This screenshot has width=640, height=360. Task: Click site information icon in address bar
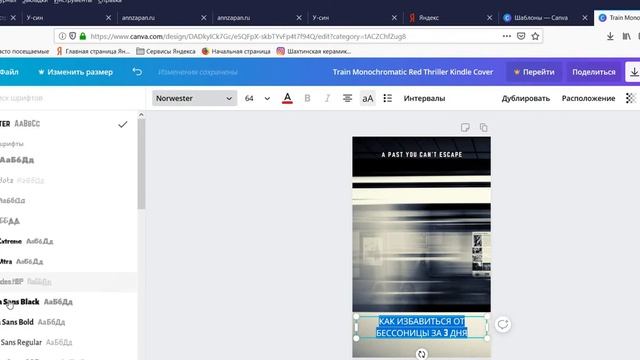[62, 36]
